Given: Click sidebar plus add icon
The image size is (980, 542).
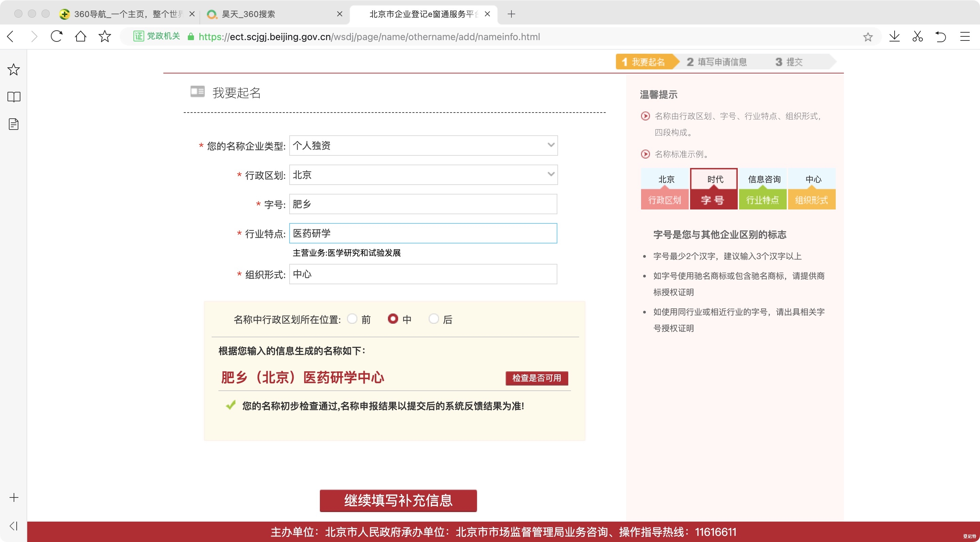Looking at the screenshot, I should [x=14, y=497].
